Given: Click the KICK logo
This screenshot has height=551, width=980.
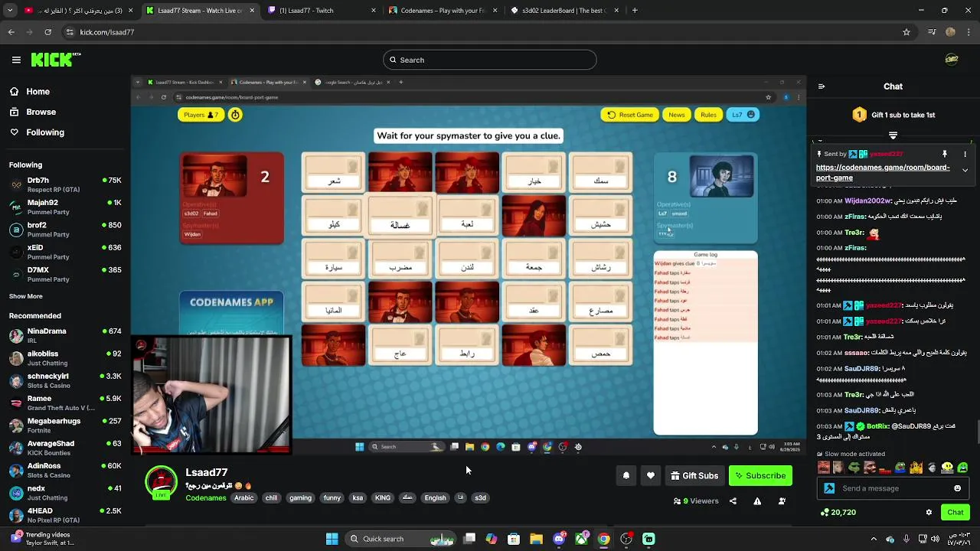Looking at the screenshot, I should [55, 60].
